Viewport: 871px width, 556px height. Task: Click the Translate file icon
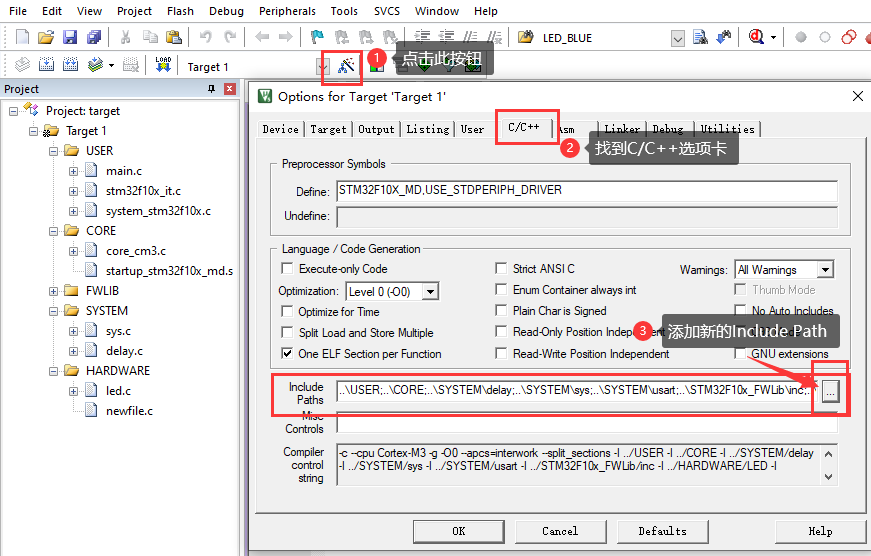click(22, 64)
